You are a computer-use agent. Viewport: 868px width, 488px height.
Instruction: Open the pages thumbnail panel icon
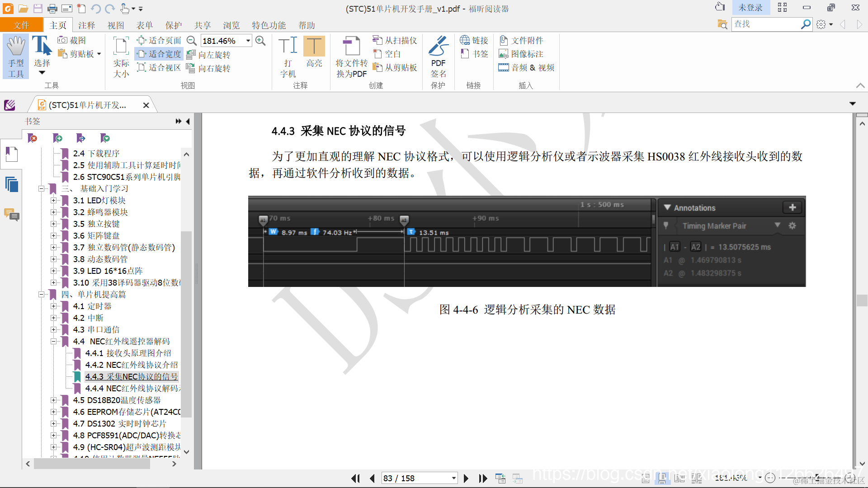pyautogui.click(x=11, y=184)
